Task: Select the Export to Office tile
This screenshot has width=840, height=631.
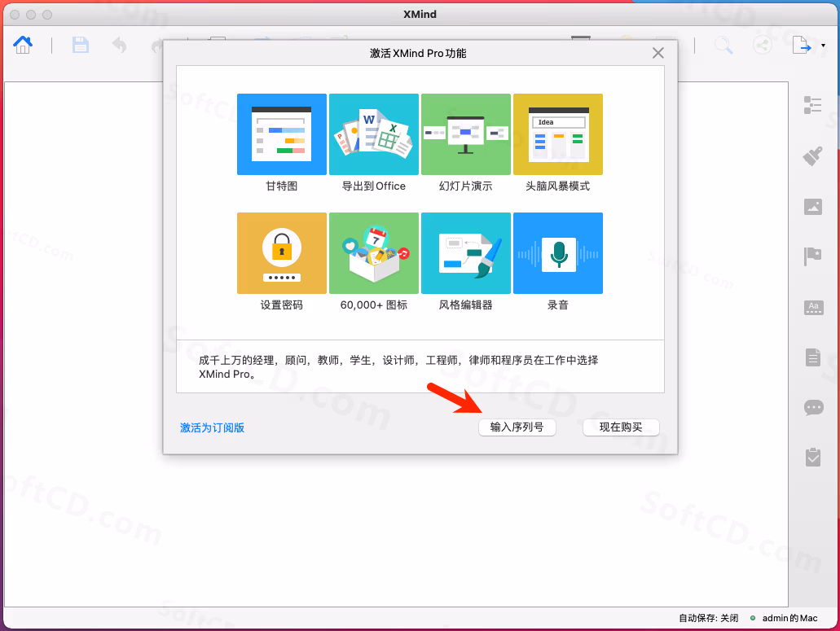Action: [374, 134]
